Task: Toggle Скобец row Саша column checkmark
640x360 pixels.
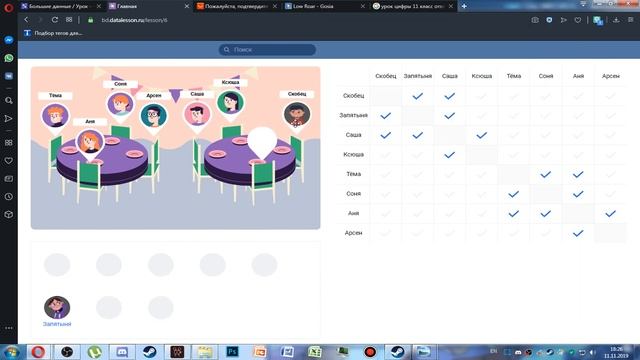Action: (449, 96)
